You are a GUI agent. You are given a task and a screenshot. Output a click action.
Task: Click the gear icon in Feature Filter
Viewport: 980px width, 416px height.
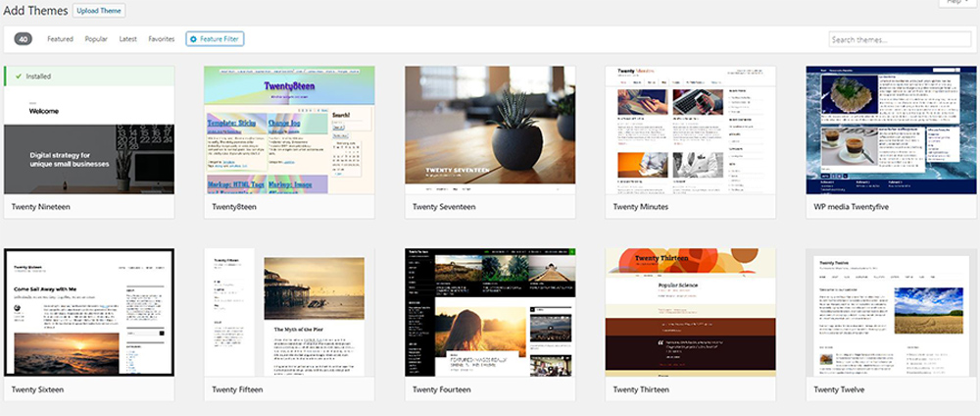tap(193, 39)
